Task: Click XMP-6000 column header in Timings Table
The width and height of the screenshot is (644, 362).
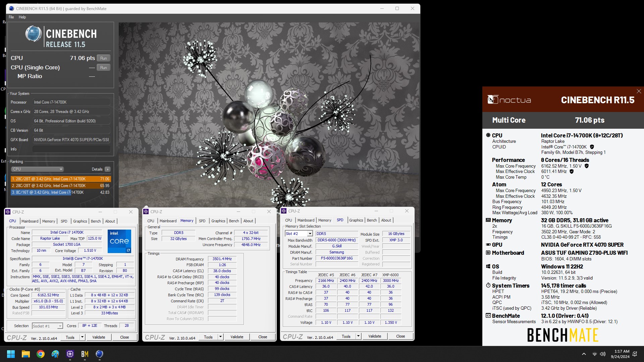Action: [390, 275]
